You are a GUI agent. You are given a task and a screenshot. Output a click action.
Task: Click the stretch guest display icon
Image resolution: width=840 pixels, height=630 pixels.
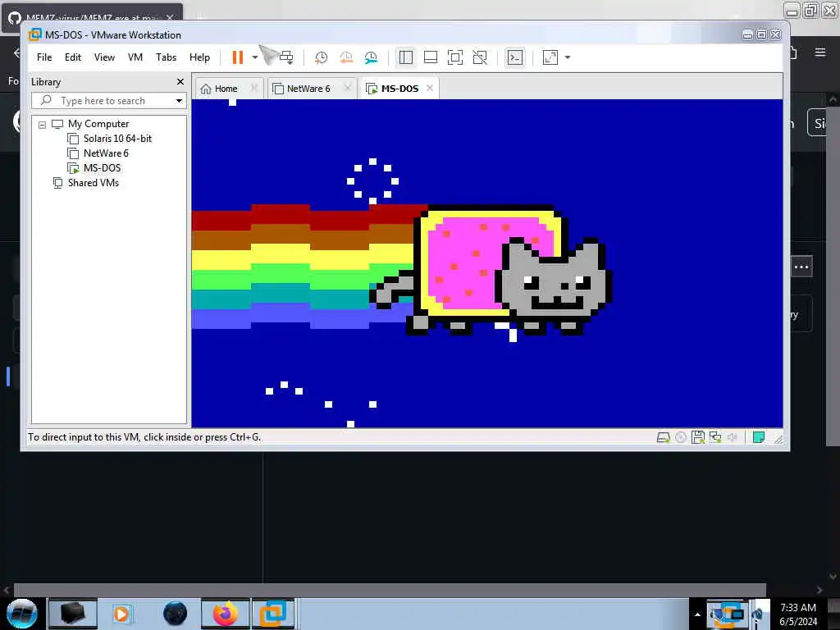point(550,57)
